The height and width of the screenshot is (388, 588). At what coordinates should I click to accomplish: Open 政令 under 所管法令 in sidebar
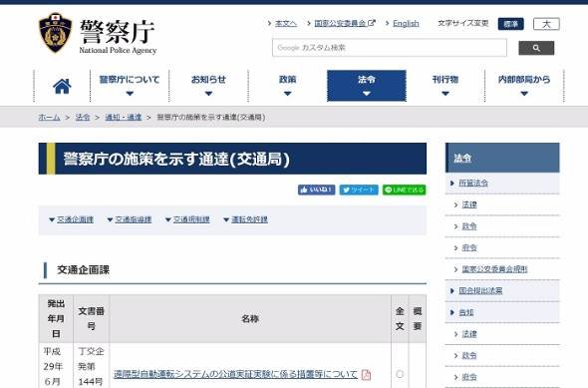pos(469,226)
